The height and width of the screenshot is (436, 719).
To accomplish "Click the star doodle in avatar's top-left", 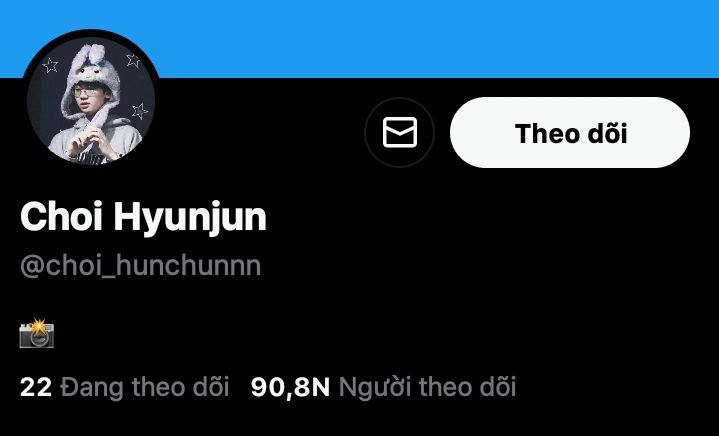I will (50, 66).
